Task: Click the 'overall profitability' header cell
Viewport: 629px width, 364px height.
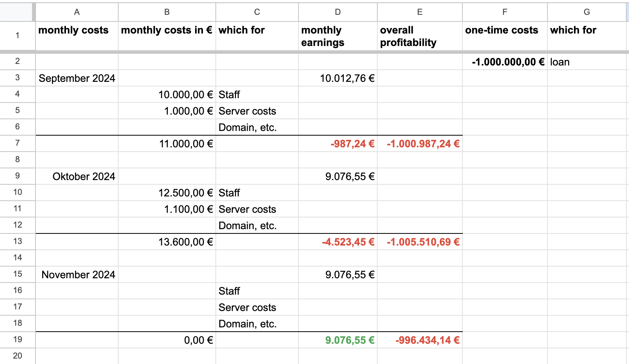Action: pyautogui.click(x=419, y=36)
